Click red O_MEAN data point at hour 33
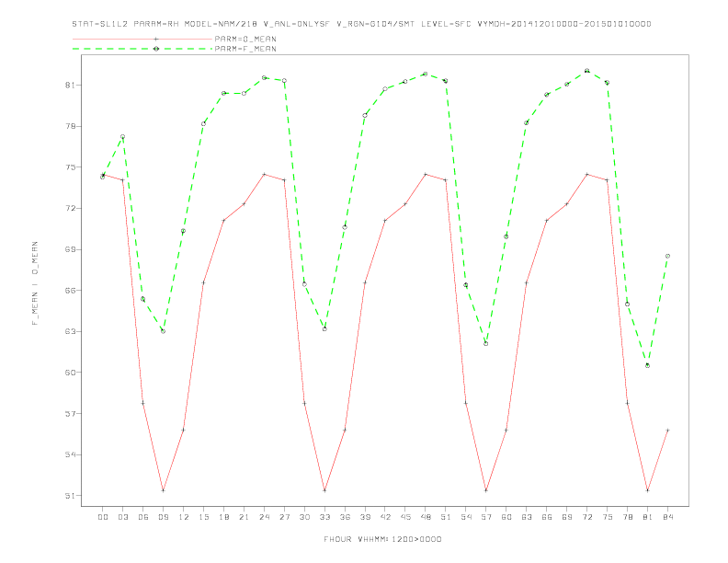 click(324, 490)
